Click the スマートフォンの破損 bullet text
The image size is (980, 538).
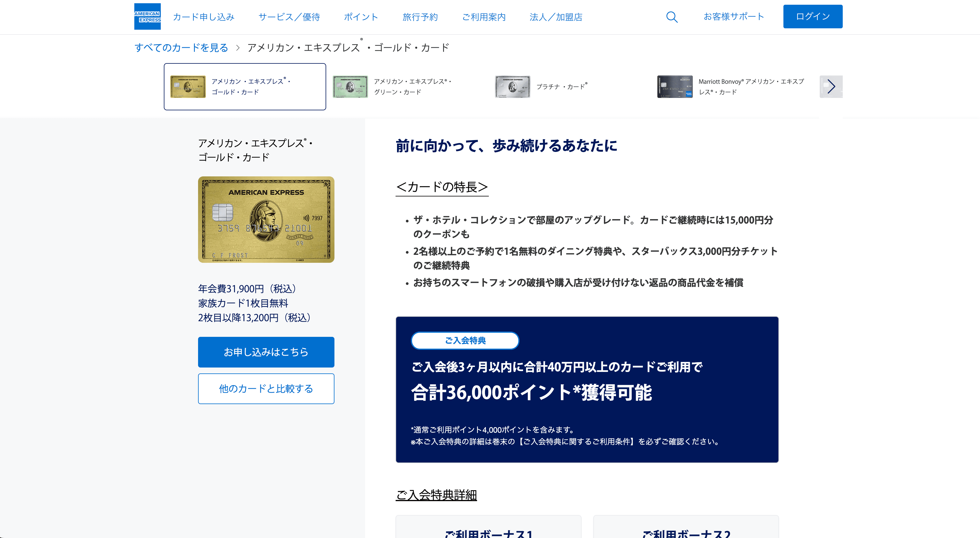578,283
